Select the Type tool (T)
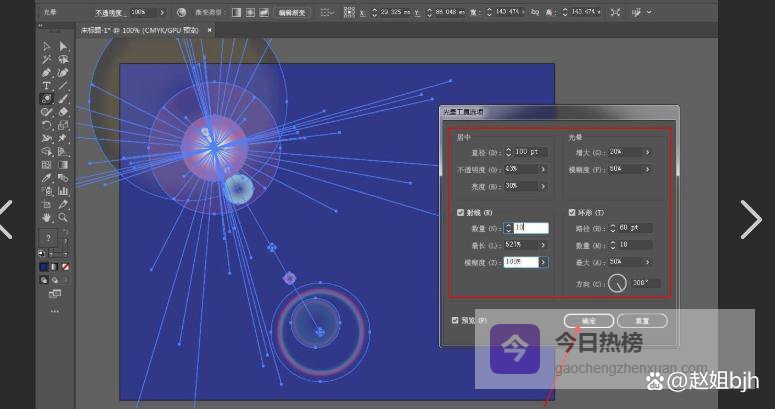This screenshot has width=775, height=409. (46, 86)
